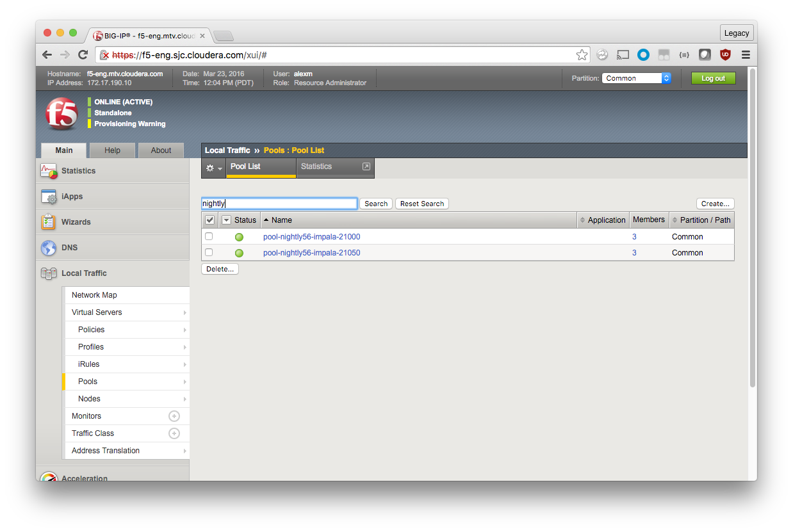
Task: Open the status filter dropdown arrow in header
Action: (x=226, y=220)
